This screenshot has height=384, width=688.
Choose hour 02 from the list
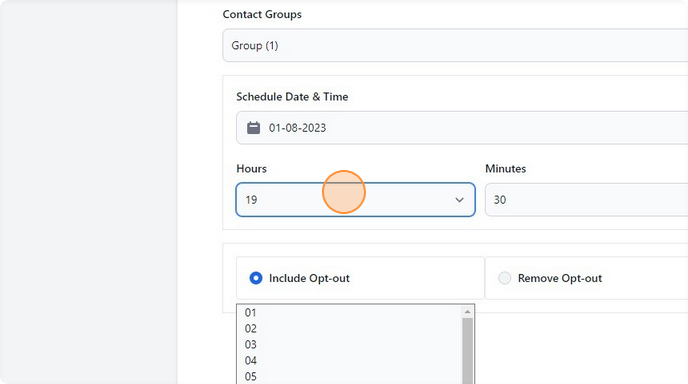point(349,329)
